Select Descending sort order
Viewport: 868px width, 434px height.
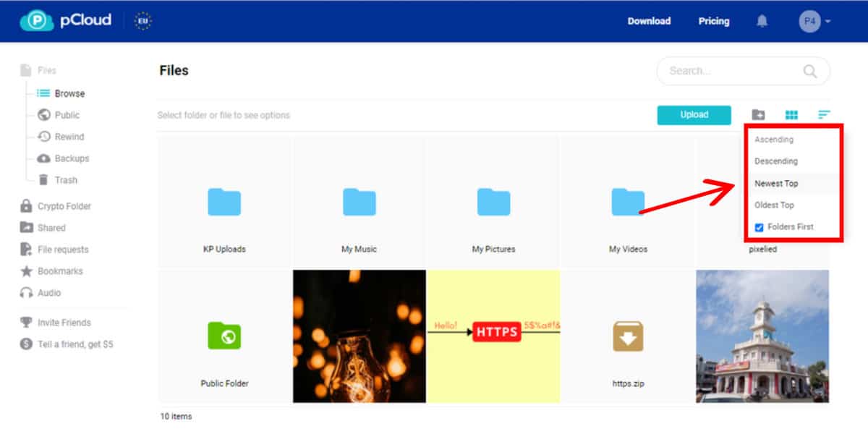click(776, 161)
